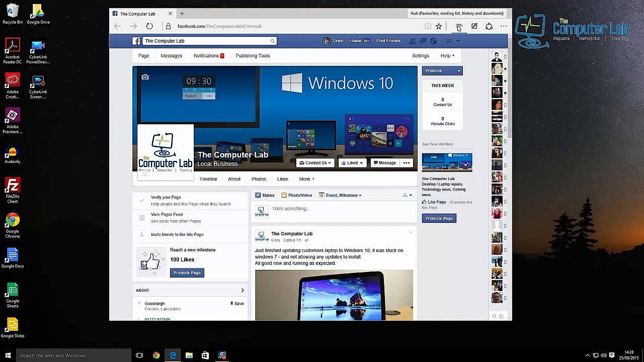Image resolution: width=644 pixels, height=362 pixels.
Task: Open the Notifications page tab
Action: [209, 56]
